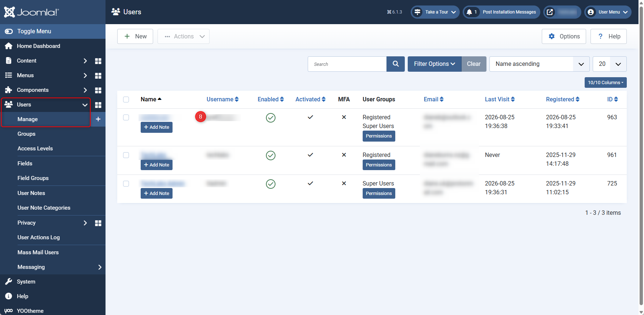Open User Note Categories
This screenshot has width=644, height=315.
click(44, 208)
